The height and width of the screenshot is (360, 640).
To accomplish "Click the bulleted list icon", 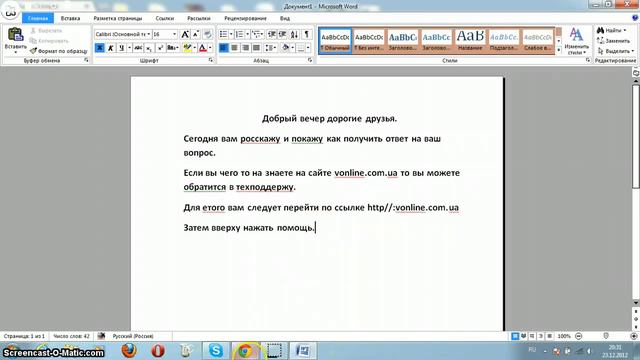I will pos(223,34).
